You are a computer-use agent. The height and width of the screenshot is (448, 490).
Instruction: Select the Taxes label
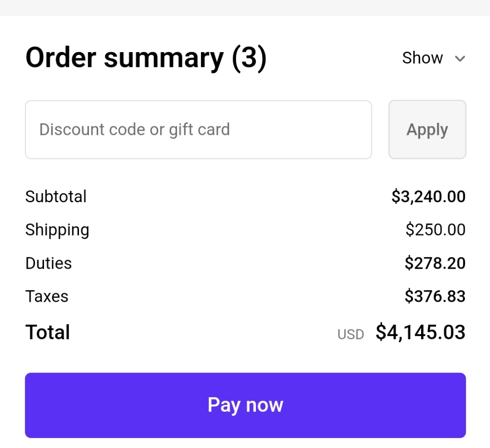point(47,296)
